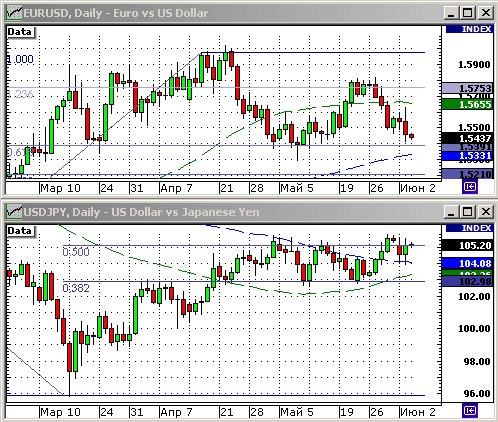Maximize the EURUSD chart window

point(467,13)
